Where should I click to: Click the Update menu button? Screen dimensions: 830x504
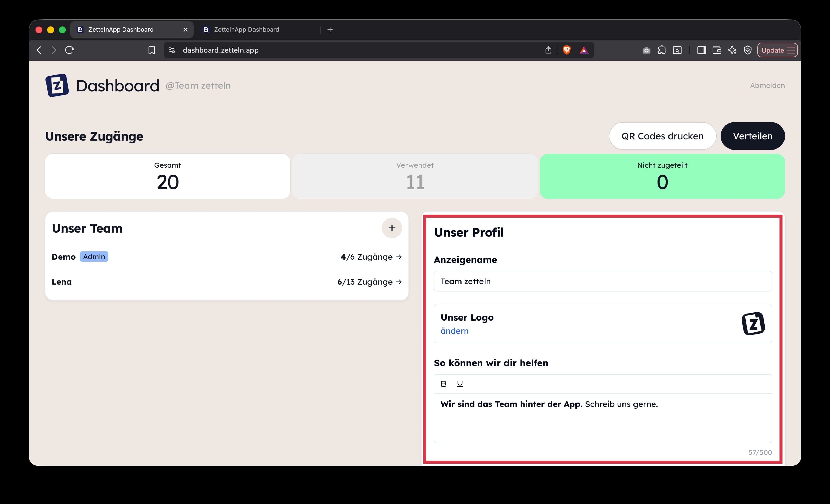[777, 50]
